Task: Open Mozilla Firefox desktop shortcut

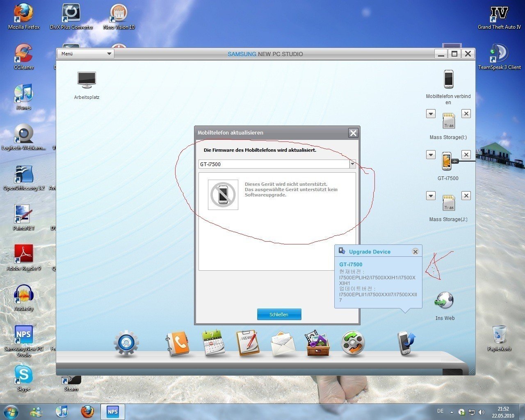Action: pyautogui.click(x=24, y=17)
